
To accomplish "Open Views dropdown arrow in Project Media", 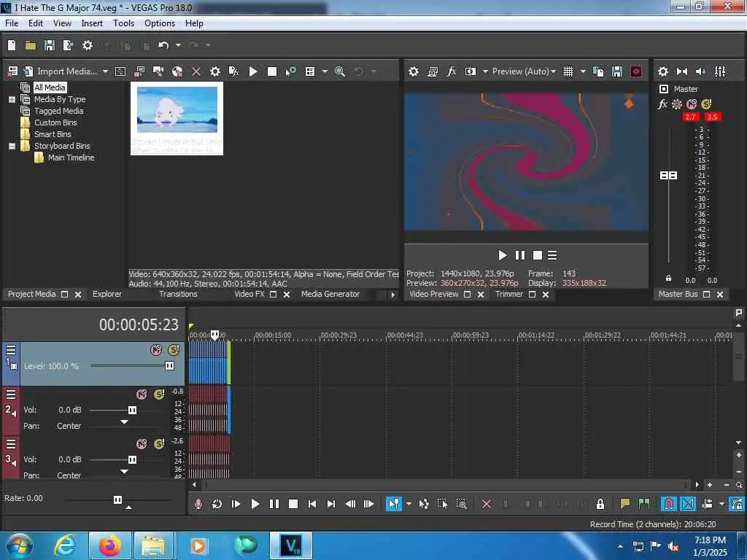I will [x=325, y=71].
